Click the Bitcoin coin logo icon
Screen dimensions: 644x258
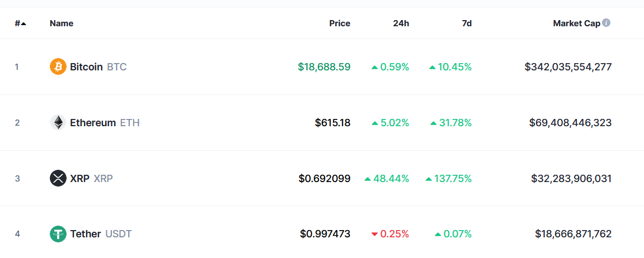(x=58, y=67)
